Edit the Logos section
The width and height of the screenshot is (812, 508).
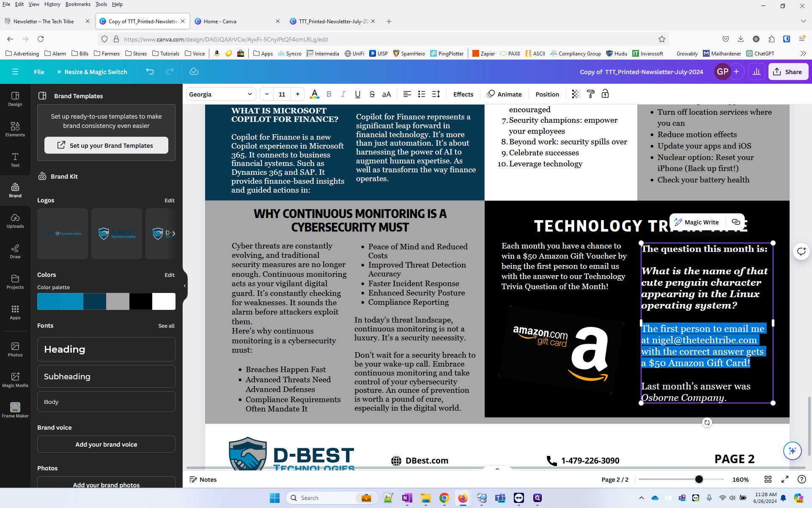[170, 200]
